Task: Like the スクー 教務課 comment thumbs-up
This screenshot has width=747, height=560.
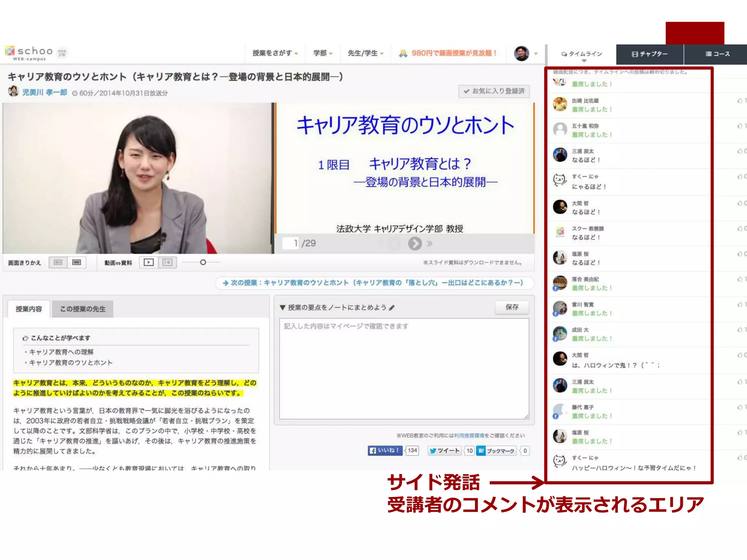Action: 740,229
